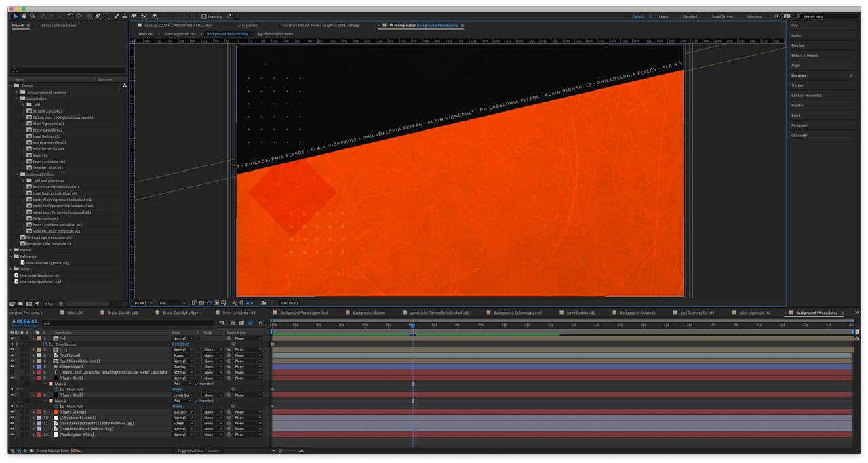Open the Background-Boston timeline tab
Image resolution: width=868 pixels, height=463 pixels.
pyautogui.click(x=370, y=313)
